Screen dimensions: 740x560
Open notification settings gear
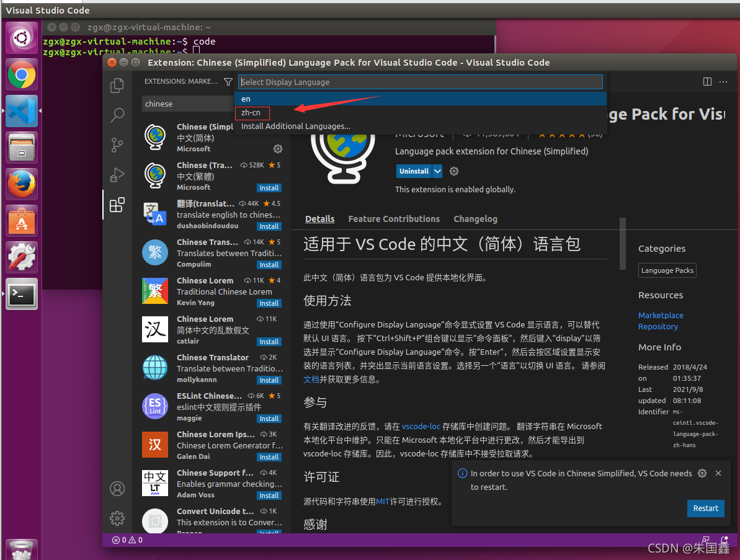click(x=702, y=473)
